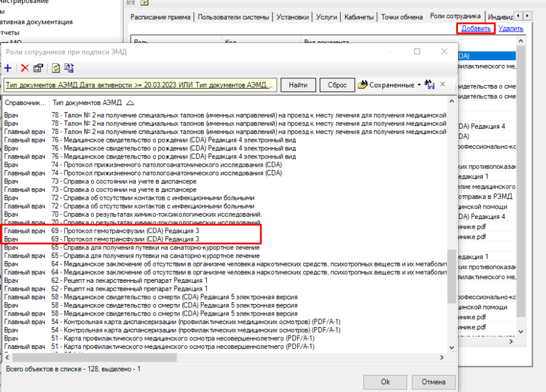This screenshot has width=546, height=392.
Task: Click the red X delete record icon
Action: click(25, 68)
